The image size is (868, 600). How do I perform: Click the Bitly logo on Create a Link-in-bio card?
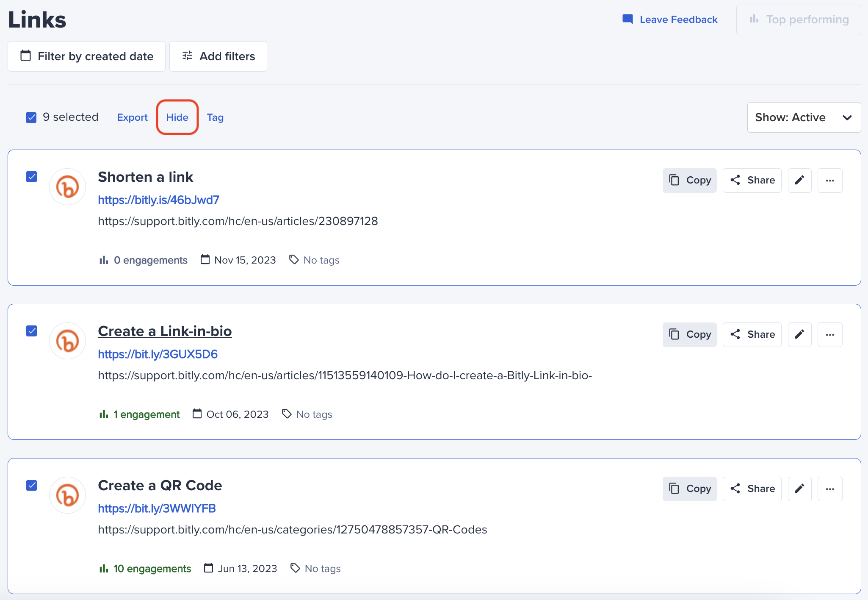point(68,341)
